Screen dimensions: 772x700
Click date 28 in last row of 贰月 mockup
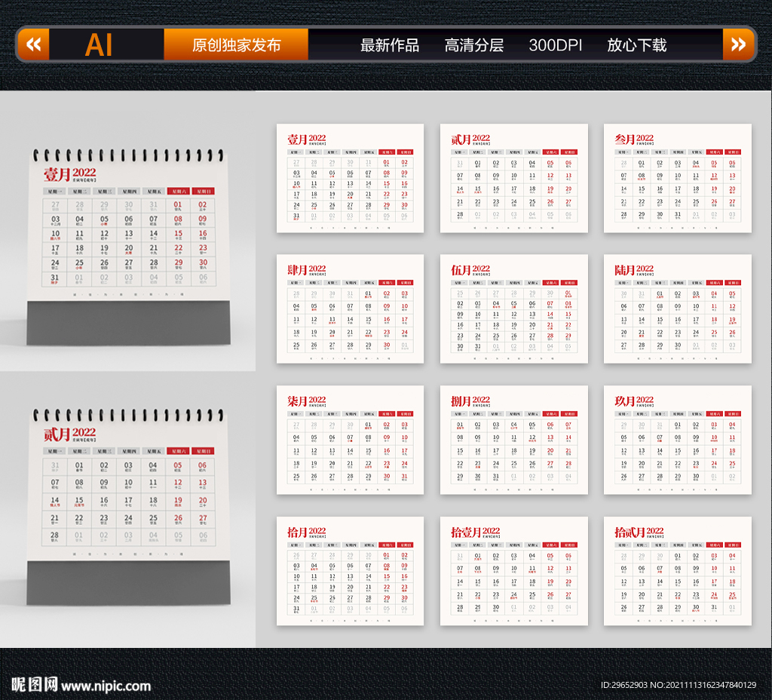pyautogui.click(x=54, y=535)
